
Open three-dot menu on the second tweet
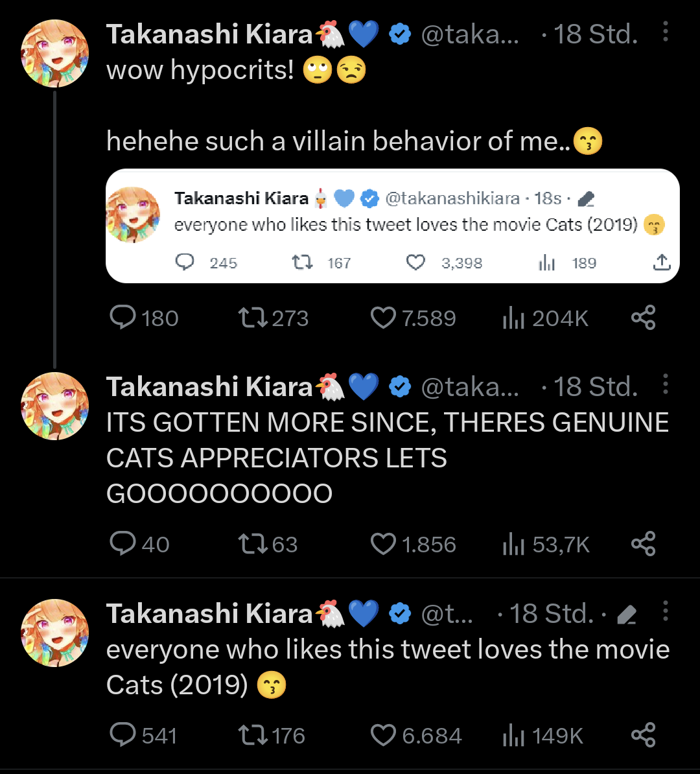[x=665, y=384]
